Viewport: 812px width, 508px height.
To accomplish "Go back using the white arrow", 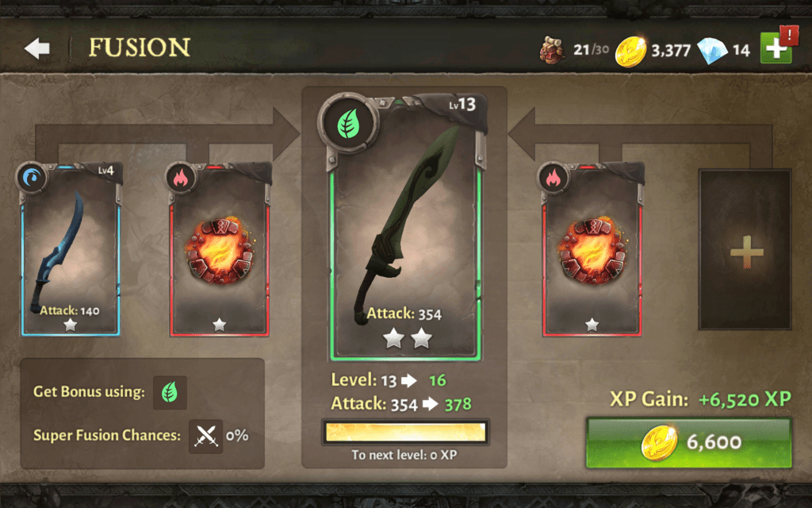I will (36, 48).
